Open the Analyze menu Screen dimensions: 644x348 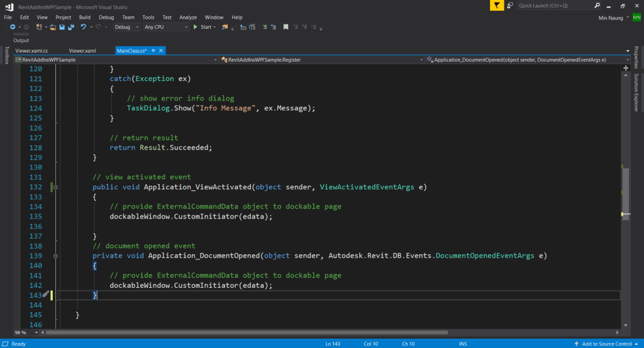pos(188,17)
